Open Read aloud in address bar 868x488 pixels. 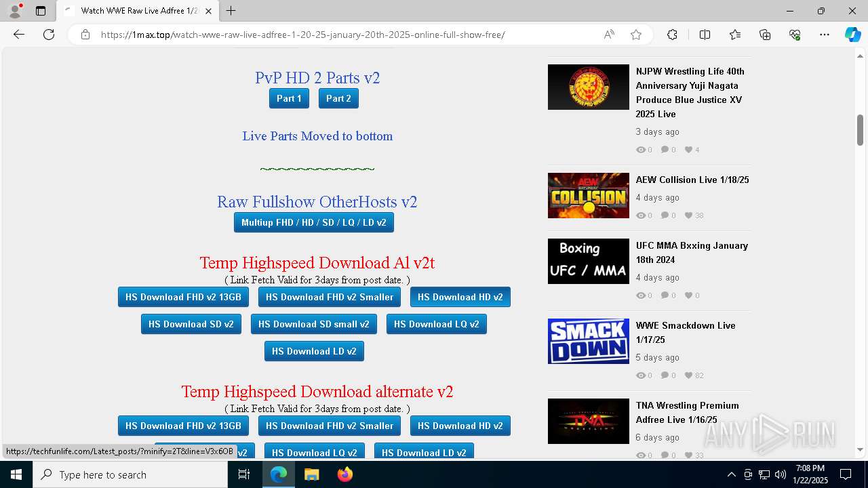coord(609,35)
